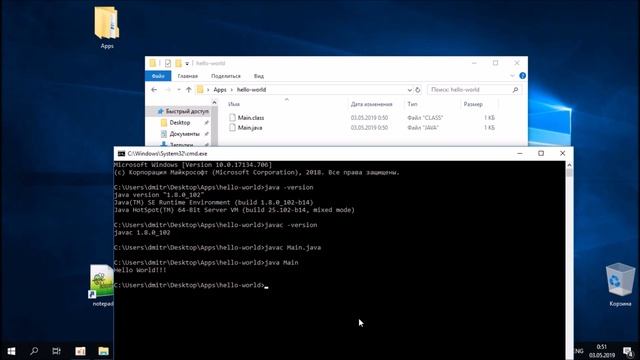The width and height of the screenshot is (640, 360).
Task: Click the 'javac Main.java' command line
Action: 293,248
